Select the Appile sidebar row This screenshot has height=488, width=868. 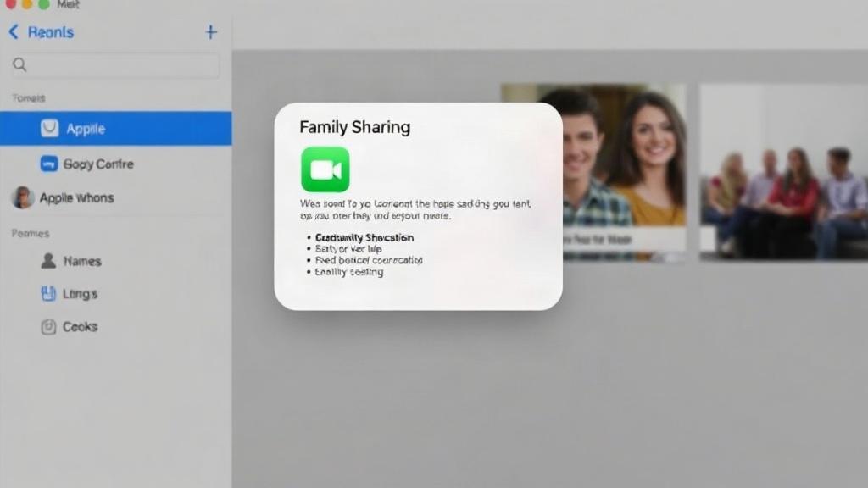(115, 129)
